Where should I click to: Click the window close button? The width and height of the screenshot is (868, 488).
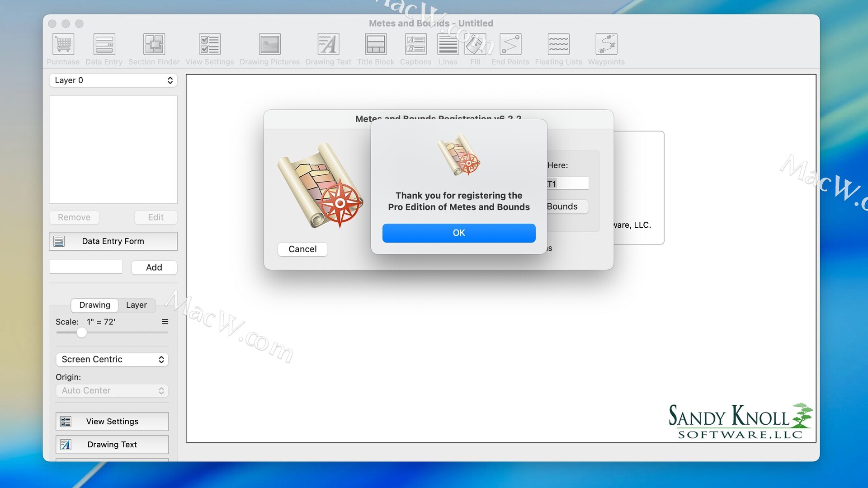[x=52, y=23]
